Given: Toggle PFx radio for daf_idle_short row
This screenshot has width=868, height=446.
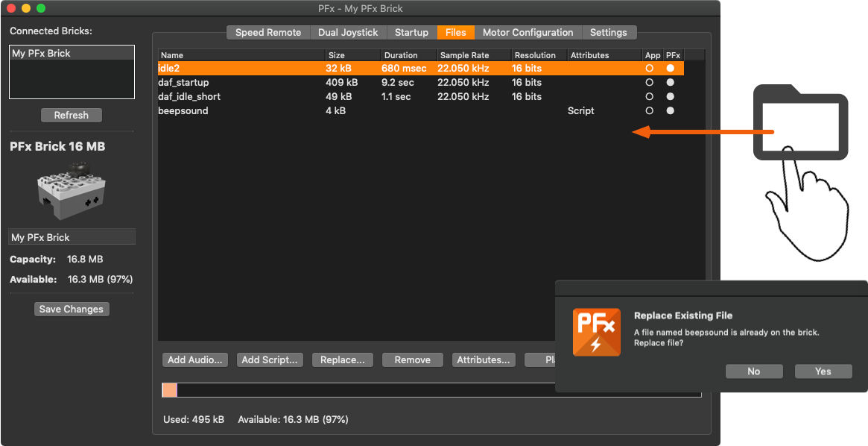Looking at the screenshot, I should tap(670, 96).
